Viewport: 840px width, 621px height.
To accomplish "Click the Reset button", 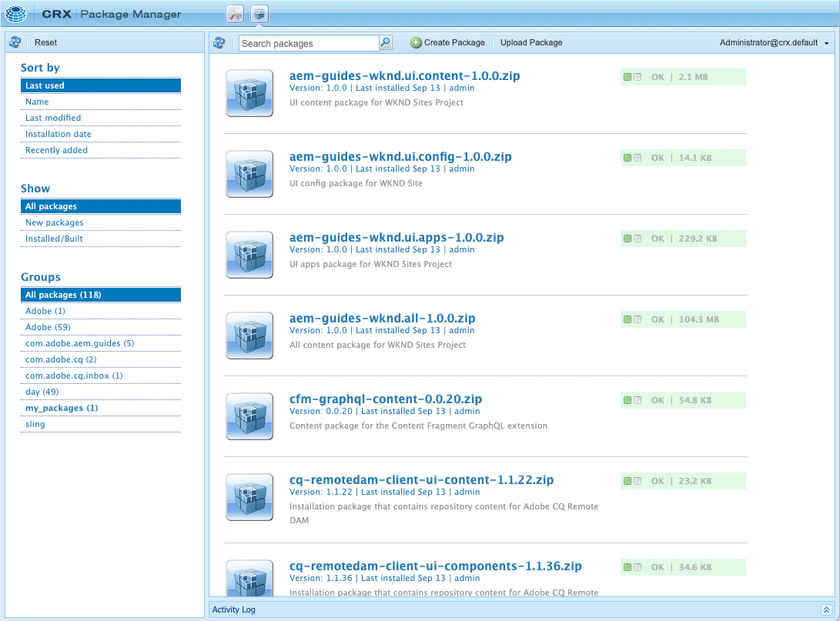I will 45,42.
